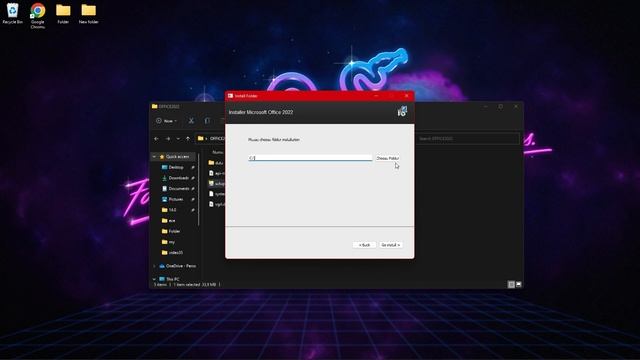The image size is (640, 360).
Task: Click the Copy icon in Explorer toolbar
Action: (207, 121)
